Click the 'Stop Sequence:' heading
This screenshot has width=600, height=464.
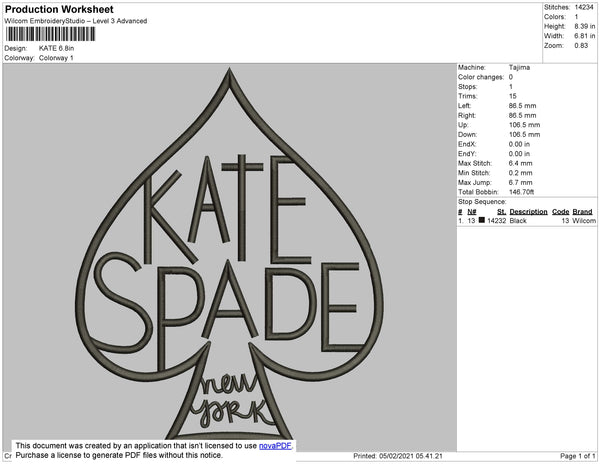pyautogui.click(x=482, y=202)
